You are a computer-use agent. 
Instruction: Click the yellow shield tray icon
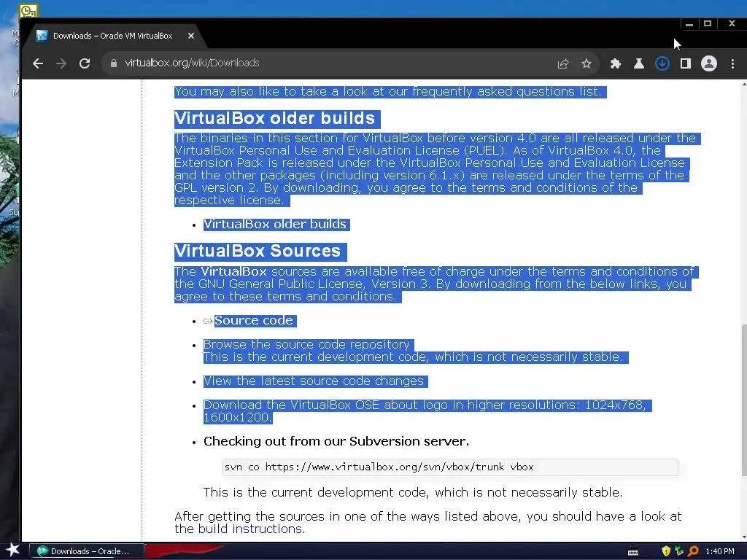click(x=666, y=551)
